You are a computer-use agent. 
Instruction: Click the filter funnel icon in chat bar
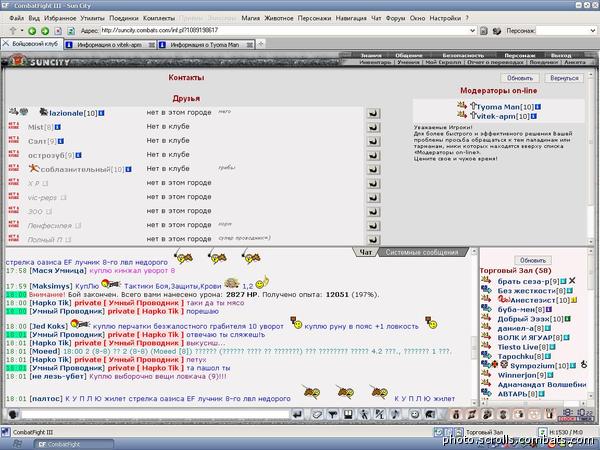[x=333, y=414]
